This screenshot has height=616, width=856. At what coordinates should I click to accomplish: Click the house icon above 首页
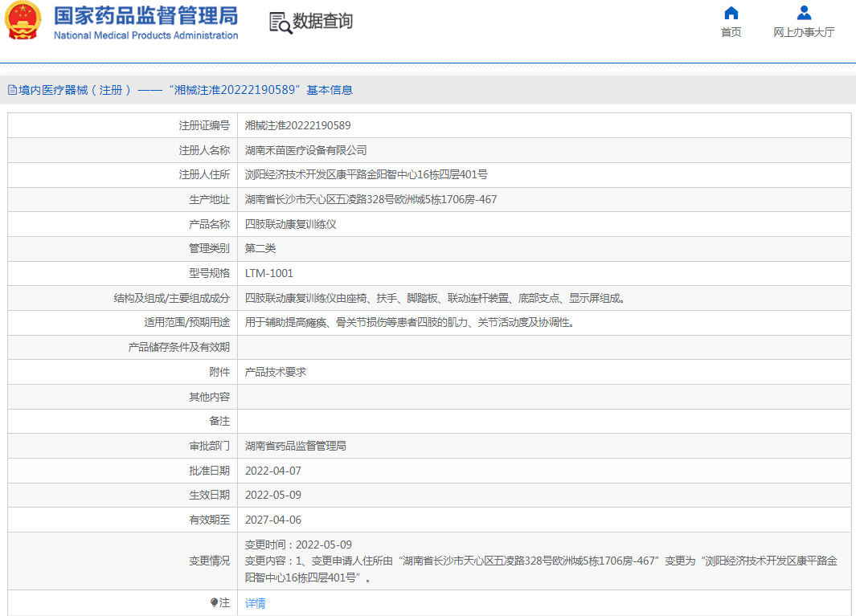(731, 13)
